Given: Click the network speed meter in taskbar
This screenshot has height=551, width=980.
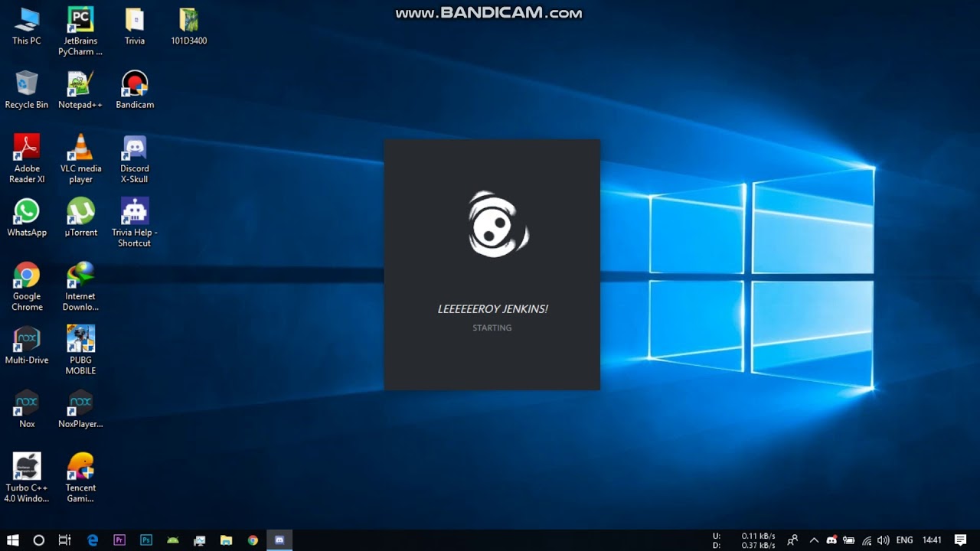Looking at the screenshot, I should [744, 540].
